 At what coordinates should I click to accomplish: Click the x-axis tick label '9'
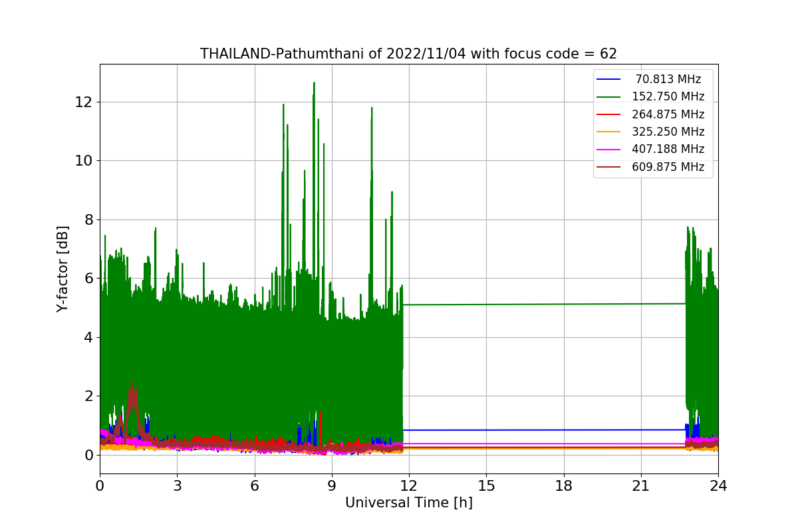[332, 486]
